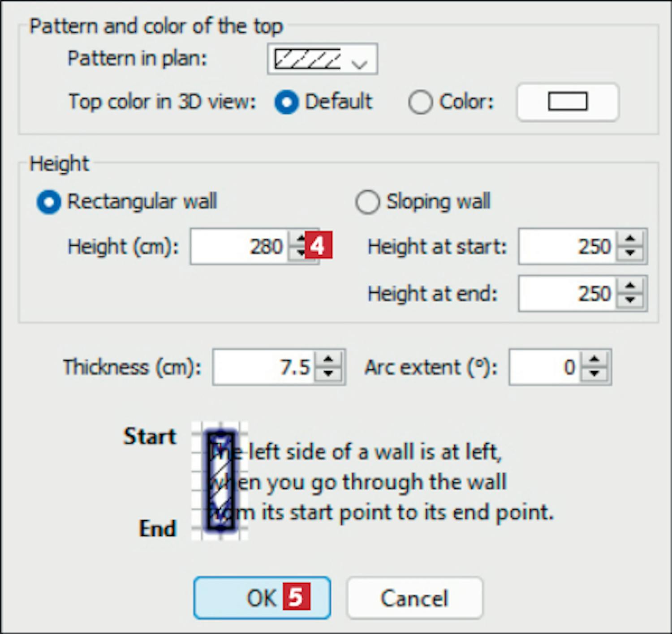Increase the Arc extent value
This screenshot has height=634, width=672.
(x=595, y=360)
